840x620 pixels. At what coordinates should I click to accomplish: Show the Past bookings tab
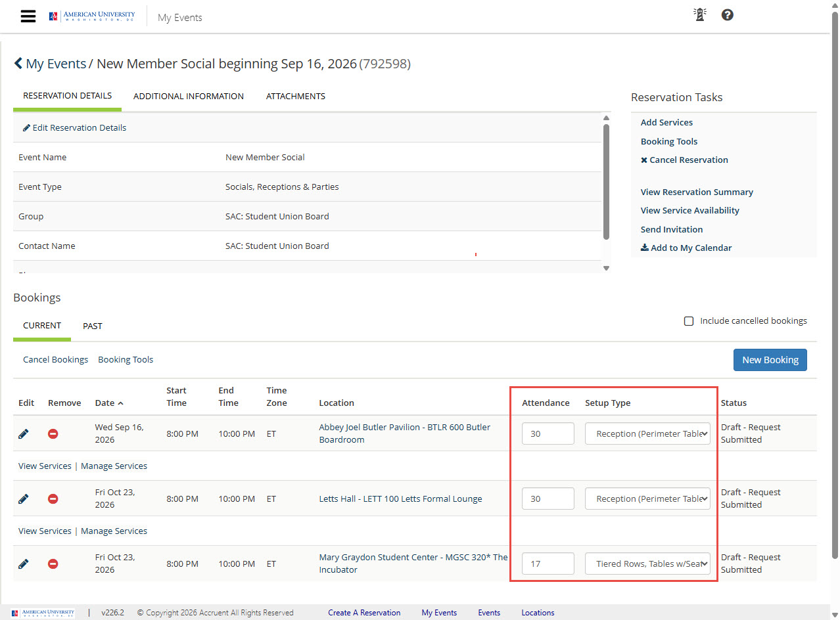(93, 326)
